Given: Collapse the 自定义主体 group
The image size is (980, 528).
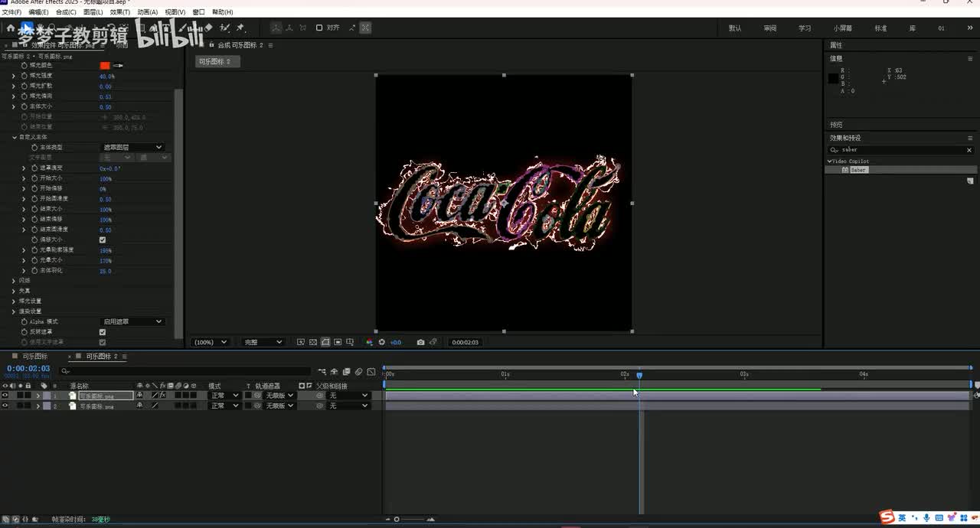Looking at the screenshot, I should (14, 137).
